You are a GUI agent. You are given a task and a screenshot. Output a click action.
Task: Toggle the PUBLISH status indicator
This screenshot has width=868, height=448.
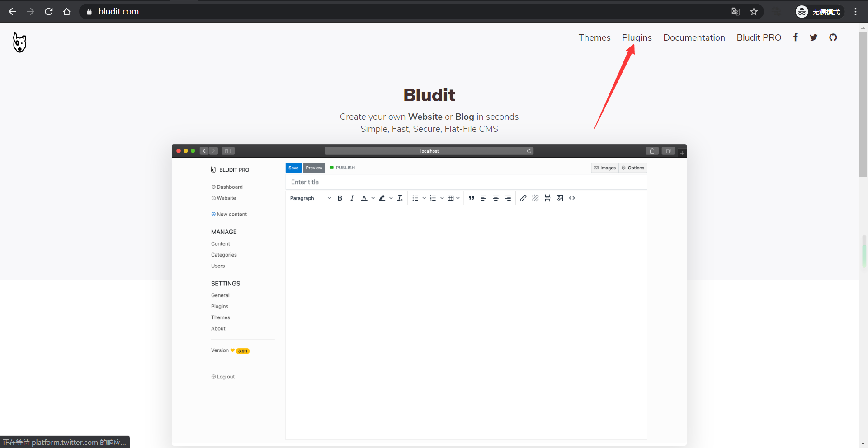[342, 168]
